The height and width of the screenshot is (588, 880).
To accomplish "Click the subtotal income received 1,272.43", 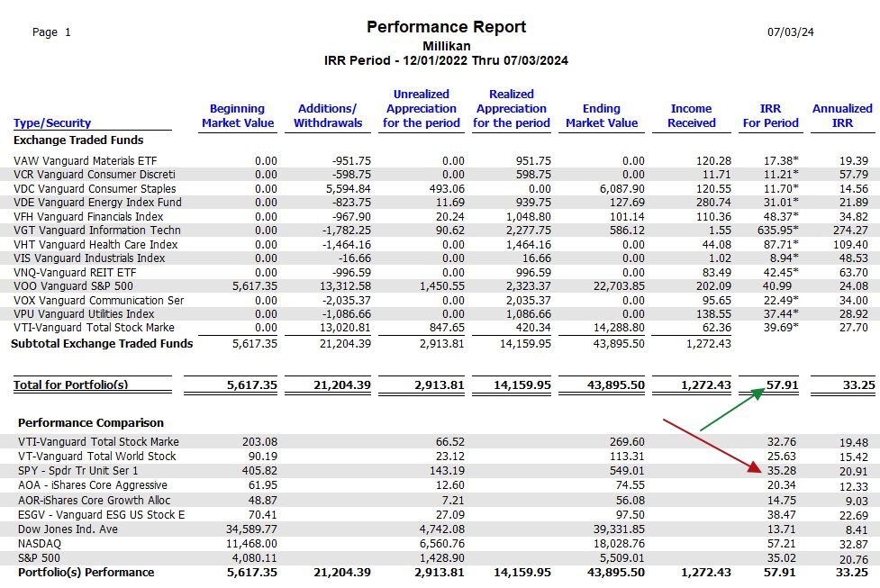I will click(708, 343).
